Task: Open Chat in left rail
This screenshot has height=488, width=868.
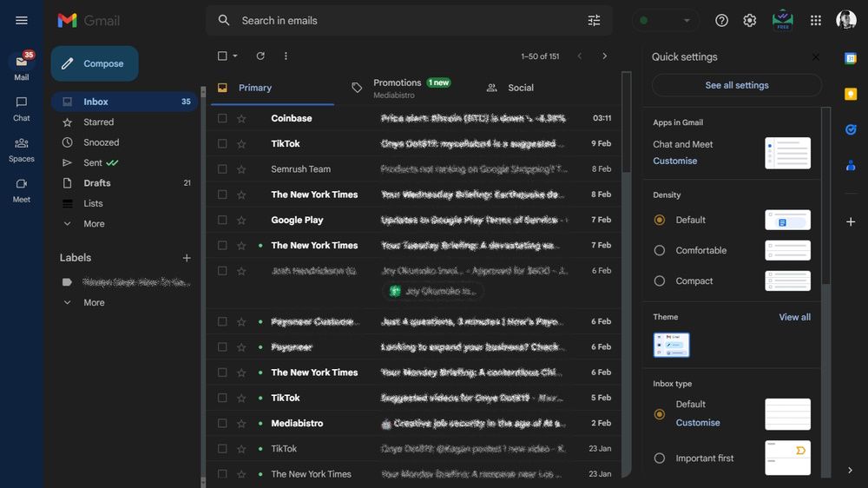Action: 22,109
